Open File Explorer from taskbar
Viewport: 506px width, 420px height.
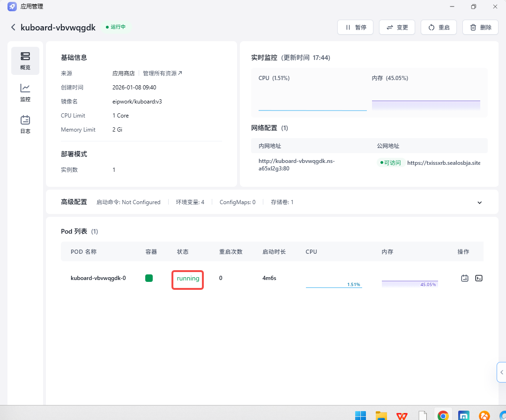pyautogui.click(x=381, y=415)
